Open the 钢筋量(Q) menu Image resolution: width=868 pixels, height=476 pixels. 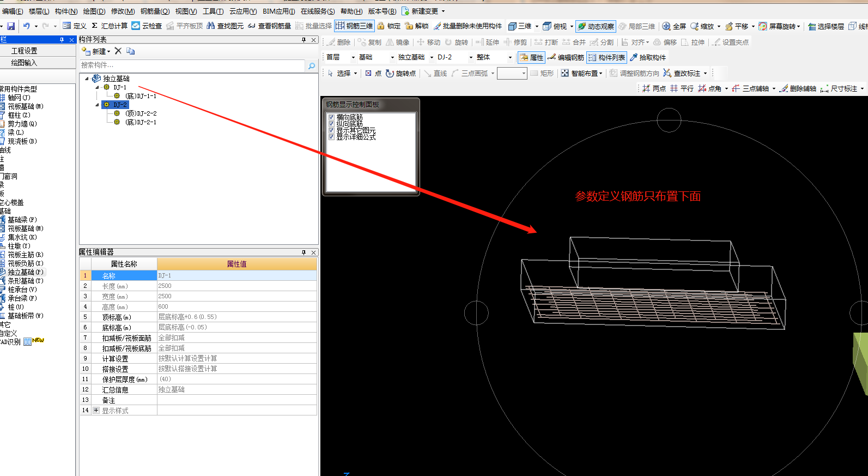[155, 11]
